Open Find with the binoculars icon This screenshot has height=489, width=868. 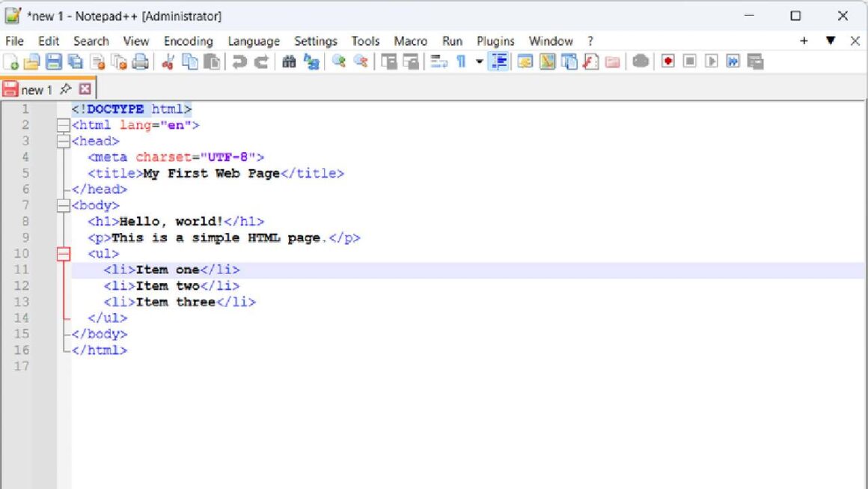pos(289,61)
